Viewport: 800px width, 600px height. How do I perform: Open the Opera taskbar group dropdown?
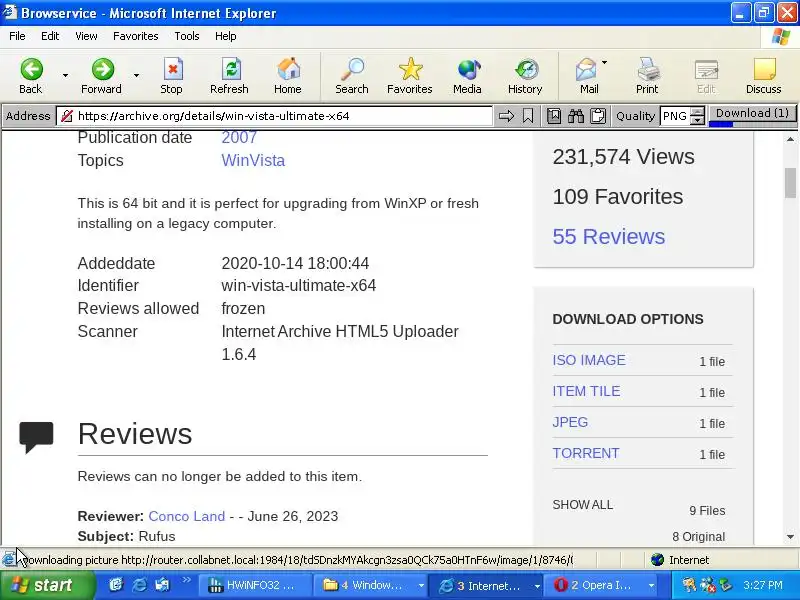tap(652, 586)
